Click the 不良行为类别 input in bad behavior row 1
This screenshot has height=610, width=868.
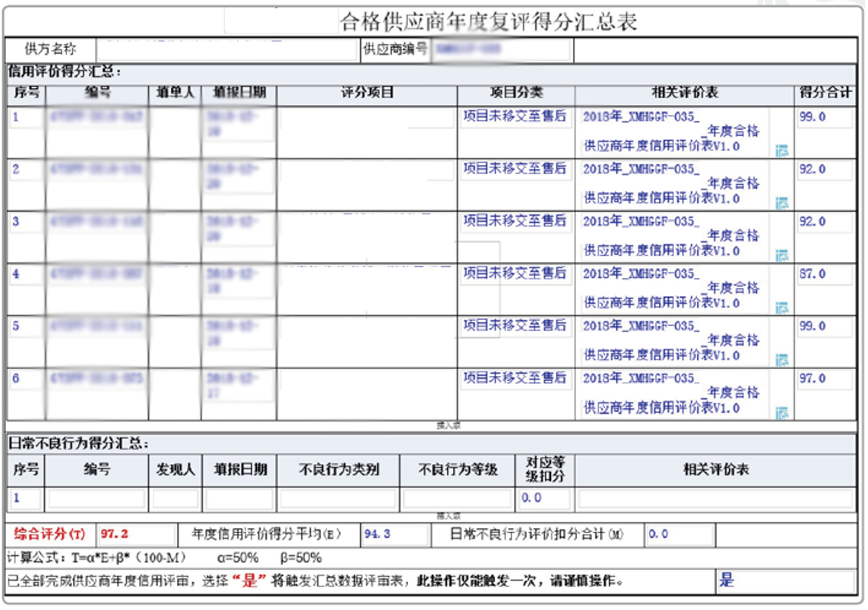(x=337, y=498)
